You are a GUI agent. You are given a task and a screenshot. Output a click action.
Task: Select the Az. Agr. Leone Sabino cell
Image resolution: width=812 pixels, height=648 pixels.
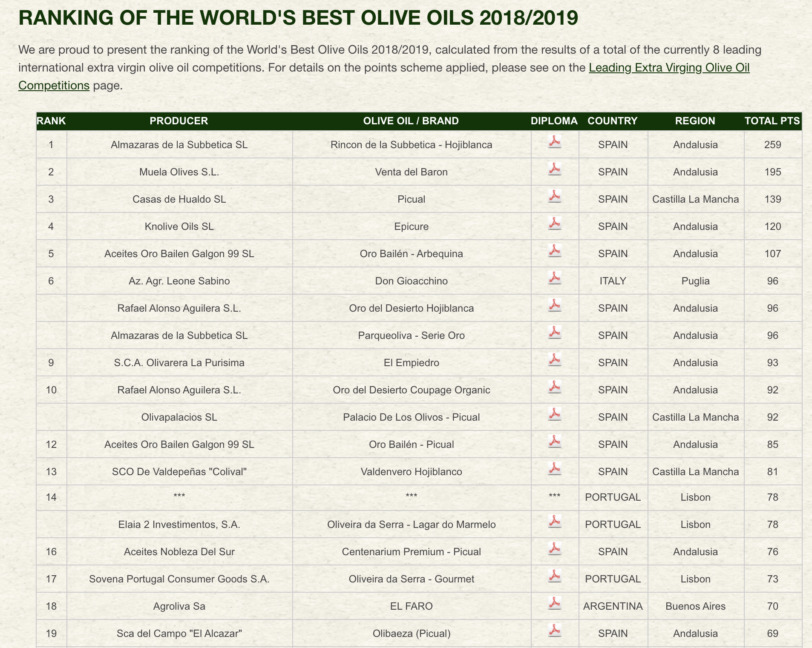click(179, 281)
